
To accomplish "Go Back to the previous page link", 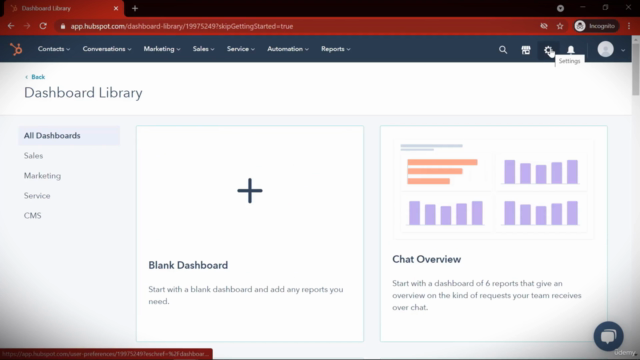I will tap(35, 77).
